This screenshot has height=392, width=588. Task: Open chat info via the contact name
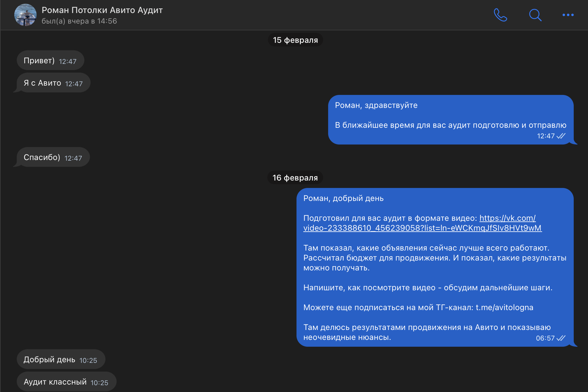point(102,10)
